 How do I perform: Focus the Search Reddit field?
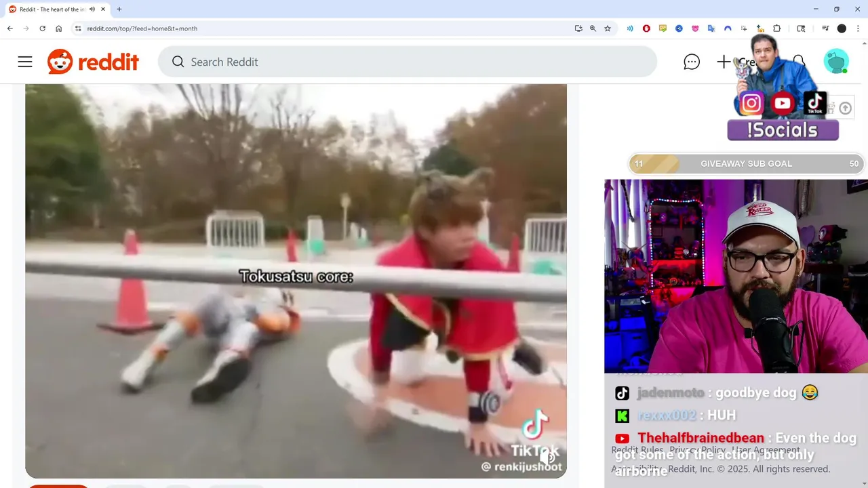click(408, 62)
